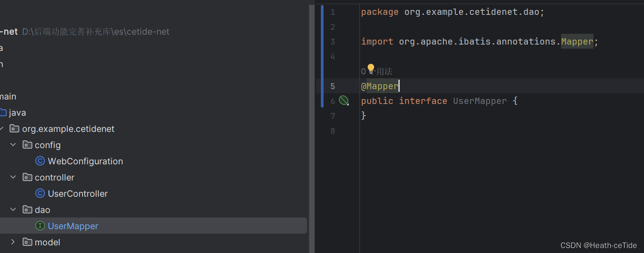Click the 'public' keyword on line 6
The height and width of the screenshot is (253, 644).
(377, 101)
